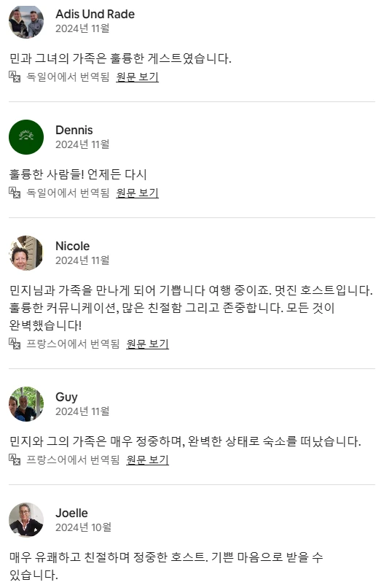Click Joelle's review text
Screen dimensions: 392x585
166,565
